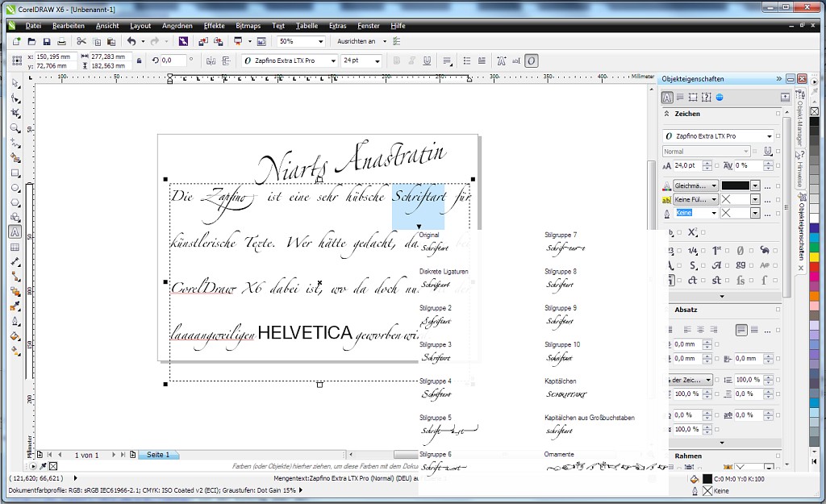Open Zapfino font dropdown in Zeichen panel
Viewport: 826px width, 504px height.
(769, 135)
